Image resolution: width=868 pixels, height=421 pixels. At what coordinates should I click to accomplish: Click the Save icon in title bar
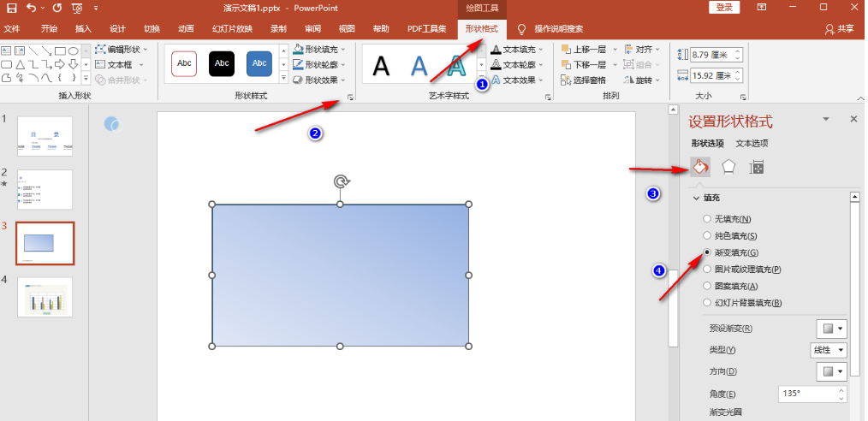pyautogui.click(x=12, y=8)
